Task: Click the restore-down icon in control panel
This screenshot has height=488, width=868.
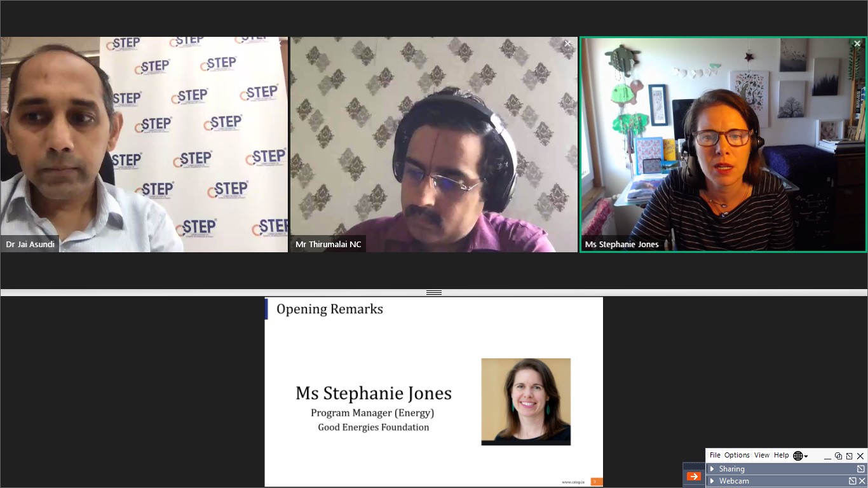Action: point(838,456)
